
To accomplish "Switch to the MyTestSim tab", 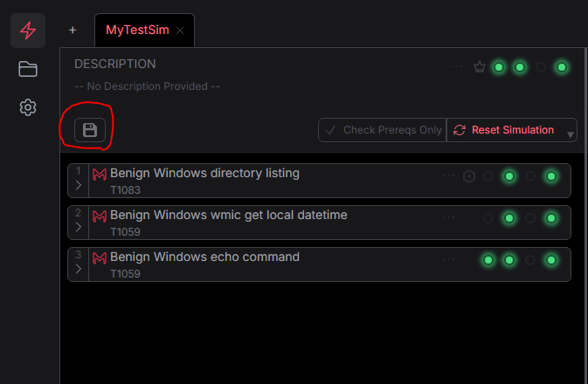I will 138,30.
